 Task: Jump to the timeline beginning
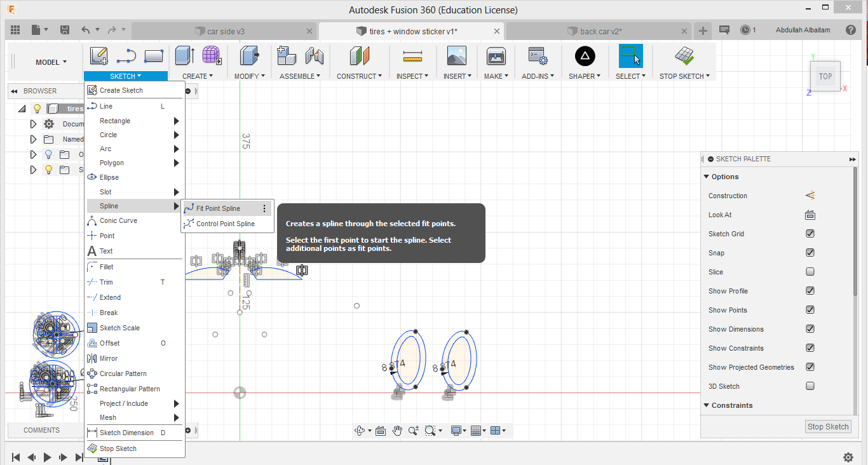[x=16, y=457]
